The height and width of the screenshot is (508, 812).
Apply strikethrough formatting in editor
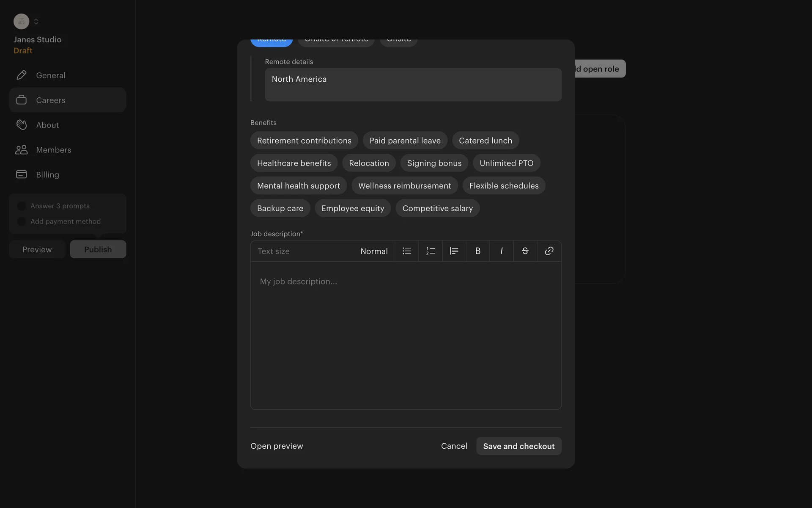525,251
